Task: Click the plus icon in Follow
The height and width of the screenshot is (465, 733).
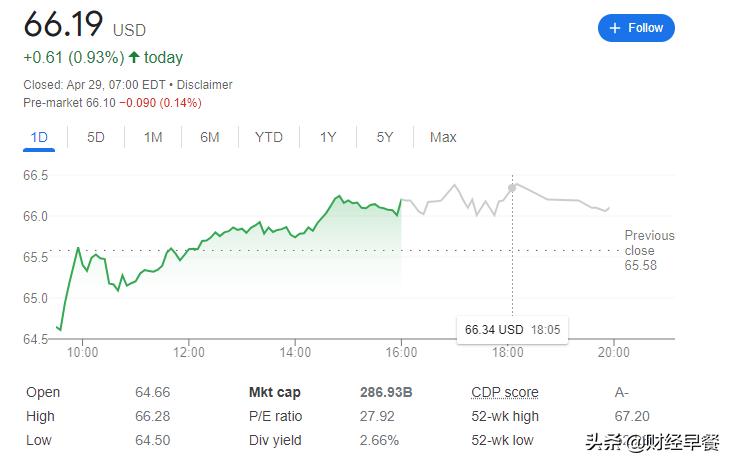Action: pos(614,28)
